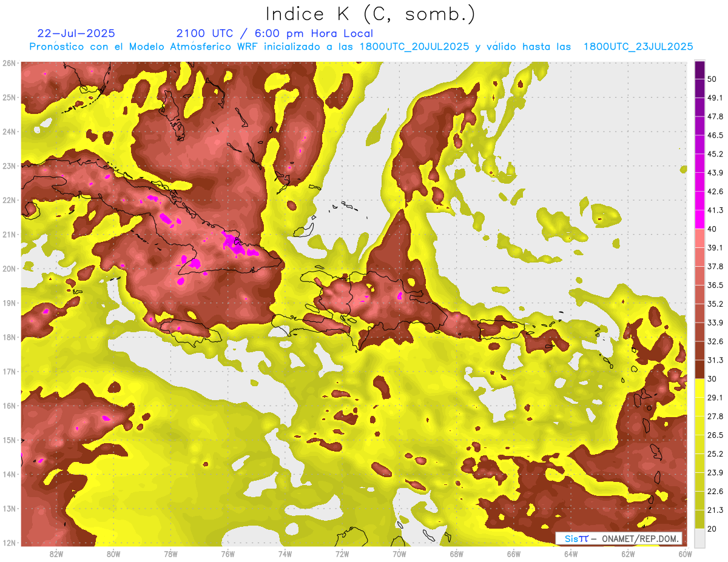Click the dark brown colorbar segment between 30 and 31.3
This screenshot has height=562, width=728.
(x=700, y=369)
